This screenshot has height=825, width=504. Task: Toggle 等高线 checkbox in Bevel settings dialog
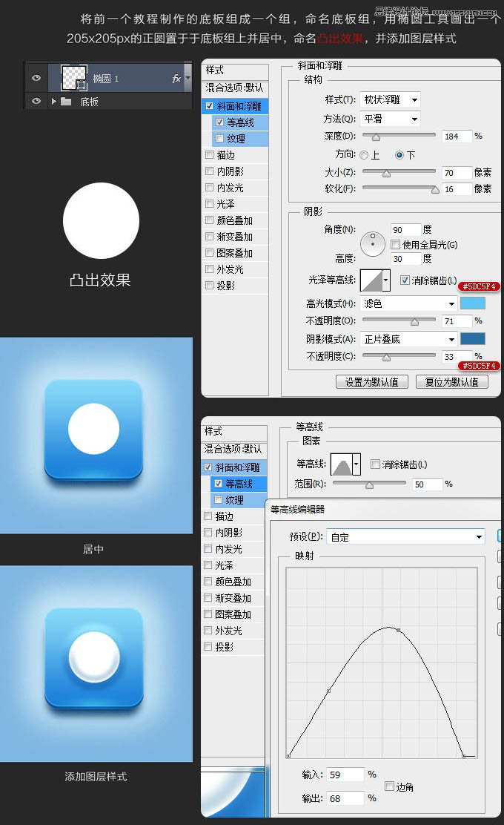(219, 122)
